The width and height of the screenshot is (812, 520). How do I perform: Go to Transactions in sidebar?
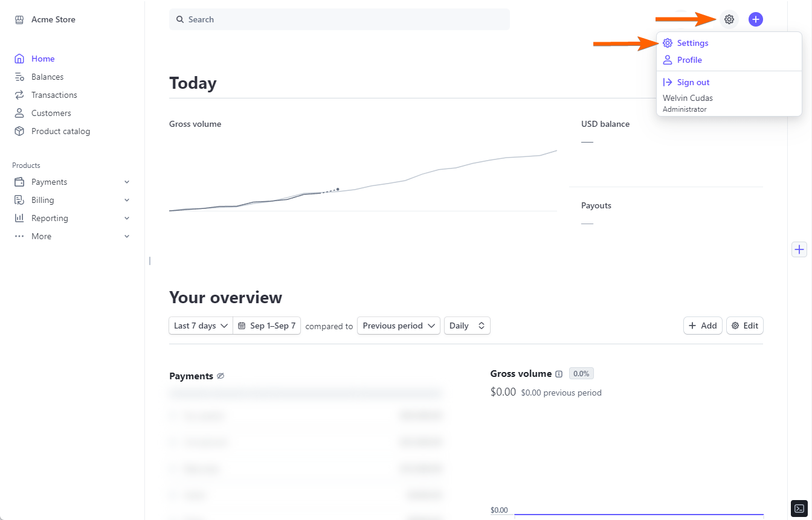[x=54, y=95]
